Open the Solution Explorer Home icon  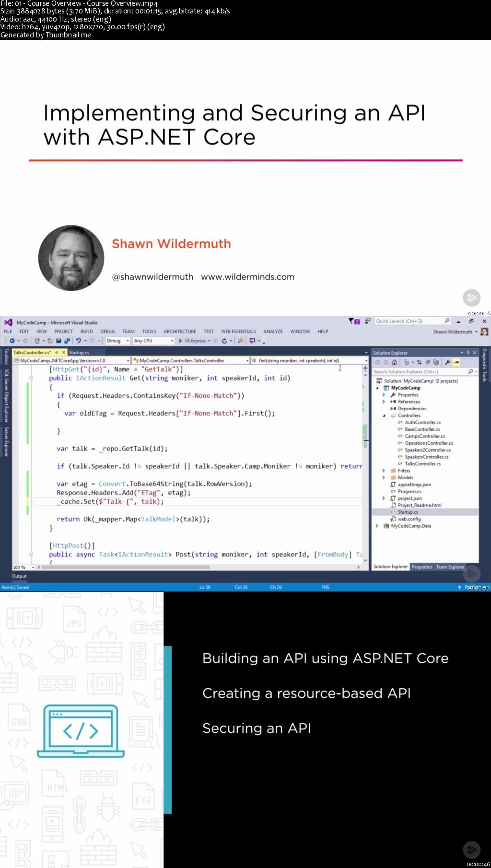point(394,362)
